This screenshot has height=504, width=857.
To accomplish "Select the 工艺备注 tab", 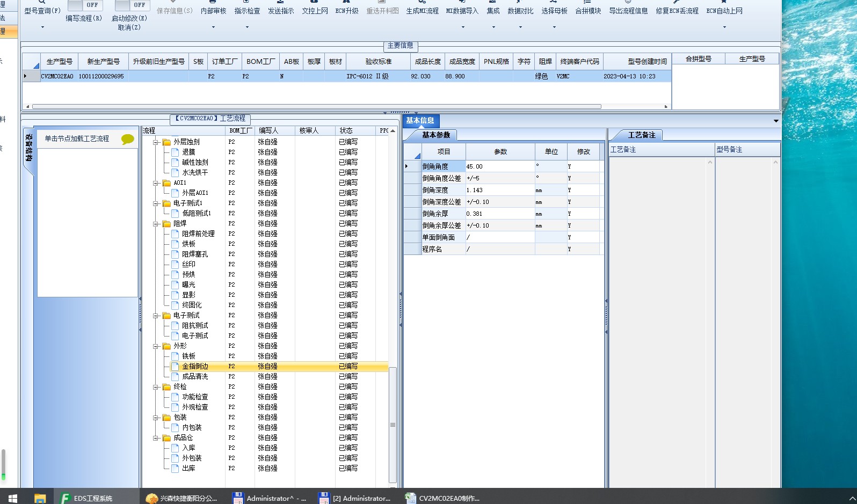I will pos(642,135).
